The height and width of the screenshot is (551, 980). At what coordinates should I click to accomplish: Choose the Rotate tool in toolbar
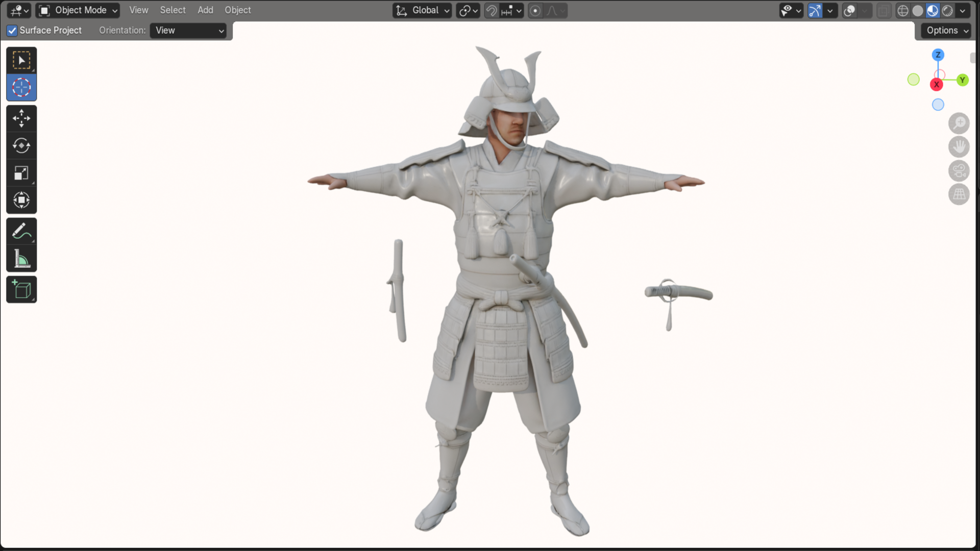21,146
